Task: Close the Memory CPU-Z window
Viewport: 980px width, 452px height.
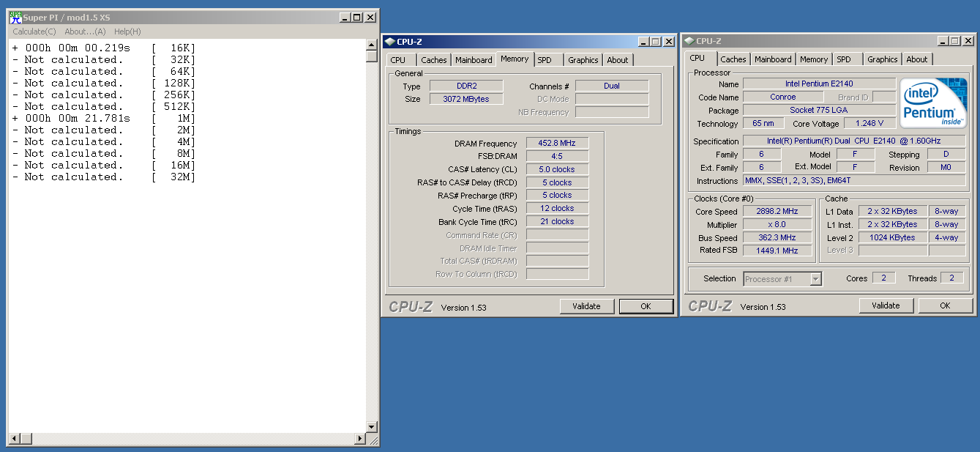Action: (669, 42)
